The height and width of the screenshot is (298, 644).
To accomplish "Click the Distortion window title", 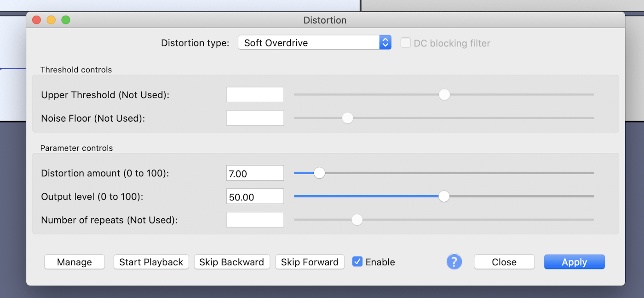I will coord(325,20).
